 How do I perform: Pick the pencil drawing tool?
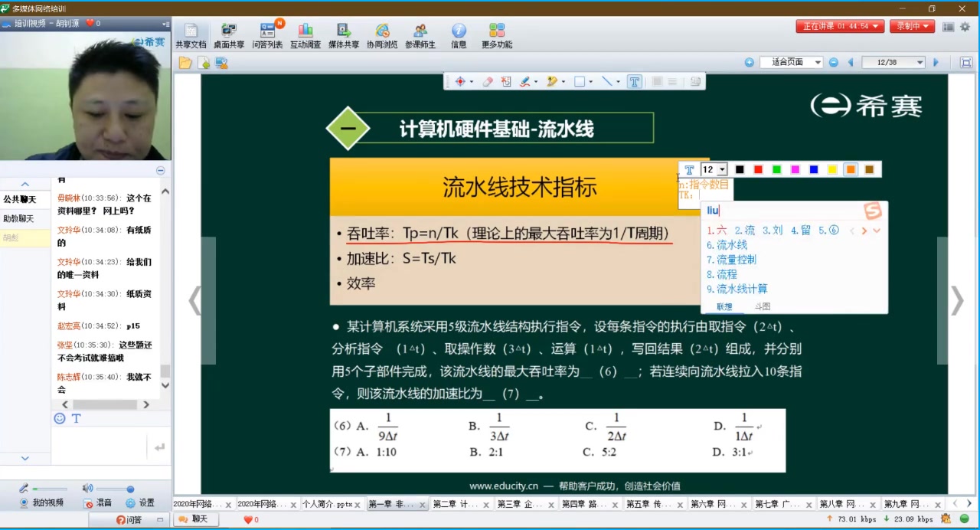tap(526, 81)
